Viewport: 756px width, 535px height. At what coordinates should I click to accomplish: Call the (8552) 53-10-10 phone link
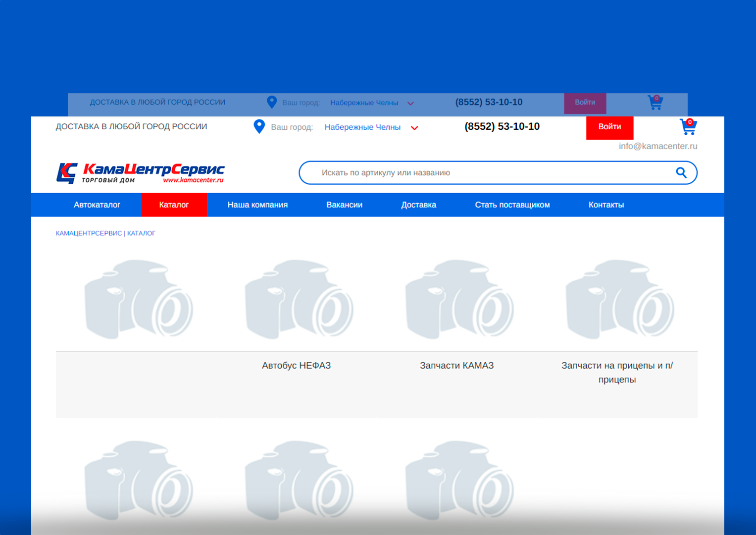pyautogui.click(x=502, y=126)
